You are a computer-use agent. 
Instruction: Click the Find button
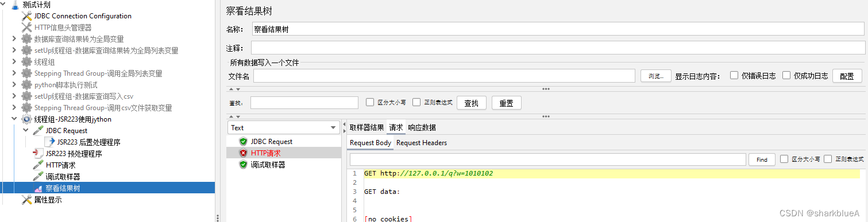point(762,159)
